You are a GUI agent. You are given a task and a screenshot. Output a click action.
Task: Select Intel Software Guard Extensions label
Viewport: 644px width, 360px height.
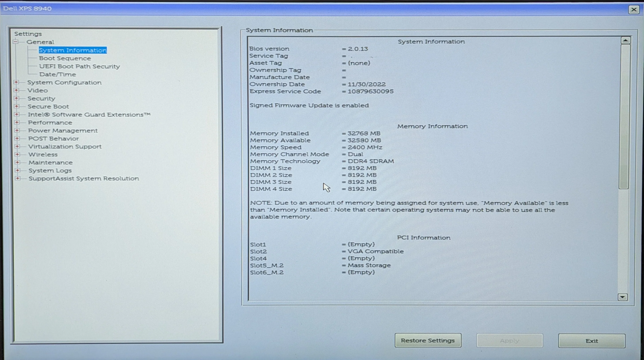(89, 115)
